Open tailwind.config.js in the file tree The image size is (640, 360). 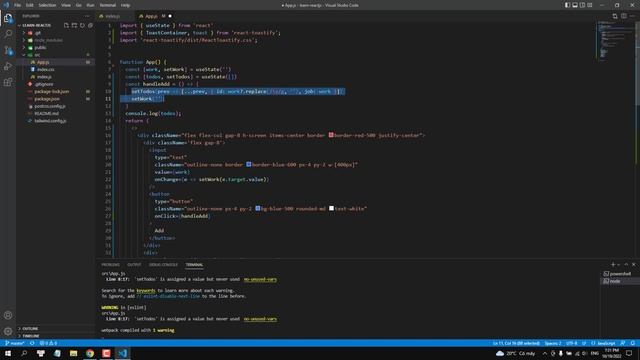click(x=50, y=121)
